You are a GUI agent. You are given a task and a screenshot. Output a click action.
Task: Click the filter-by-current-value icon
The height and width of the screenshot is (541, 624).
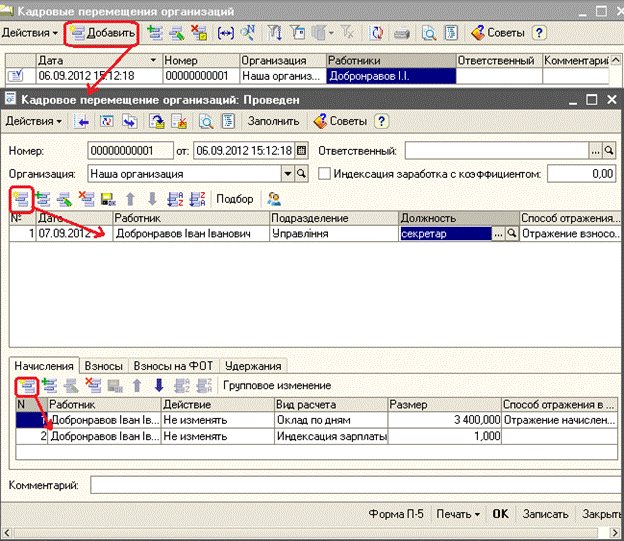point(297,33)
